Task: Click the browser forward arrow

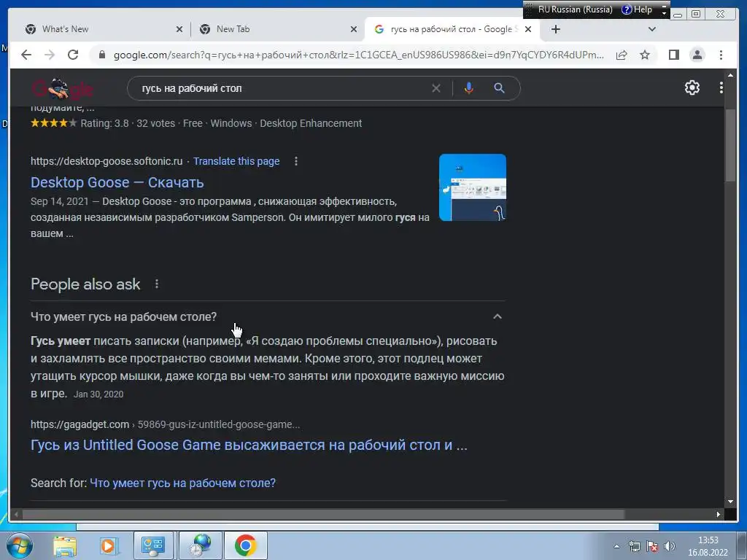Action: (x=50, y=55)
